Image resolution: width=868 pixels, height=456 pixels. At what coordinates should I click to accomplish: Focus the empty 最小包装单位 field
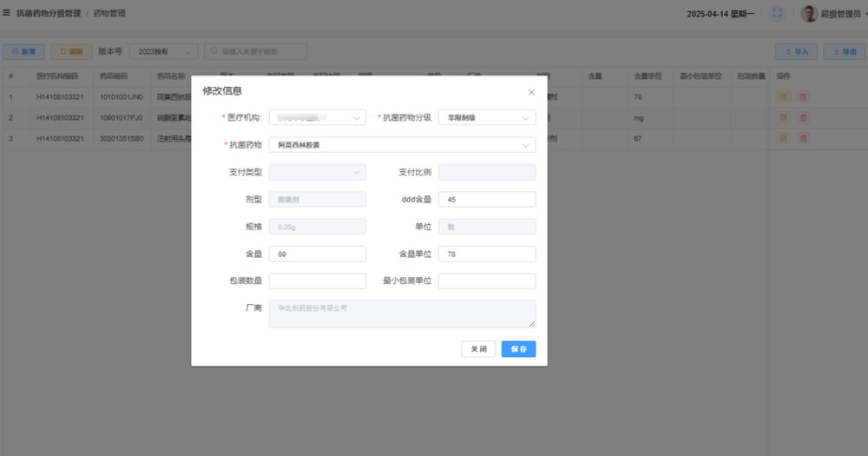(x=487, y=281)
